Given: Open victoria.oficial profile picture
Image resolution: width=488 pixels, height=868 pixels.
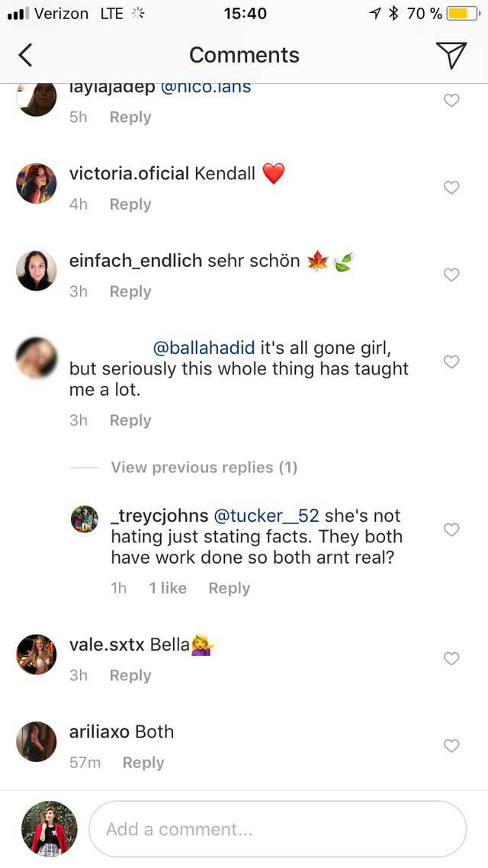Looking at the screenshot, I should pyautogui.click(x=37, y=184).
